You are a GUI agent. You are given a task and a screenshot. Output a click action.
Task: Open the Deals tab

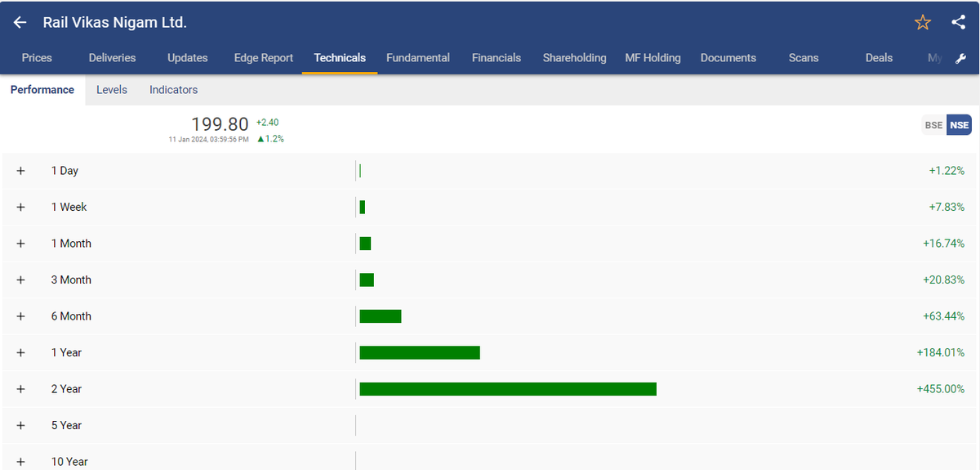click(x=879, y=58)
